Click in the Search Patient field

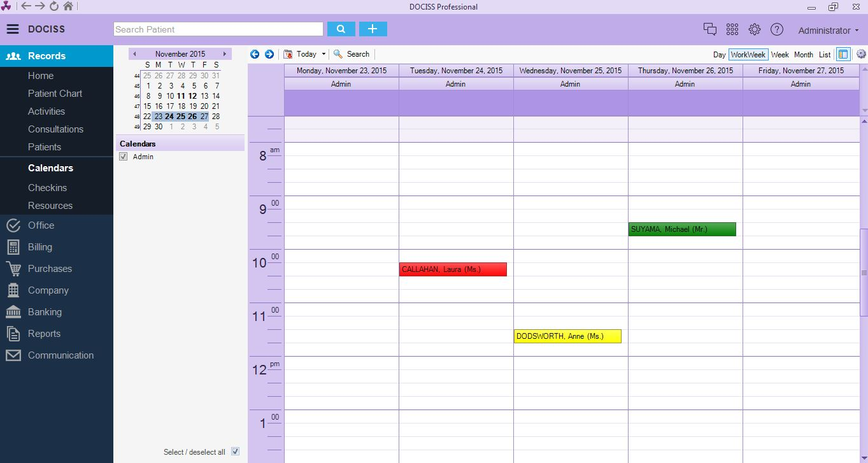(x=218, y=29)
